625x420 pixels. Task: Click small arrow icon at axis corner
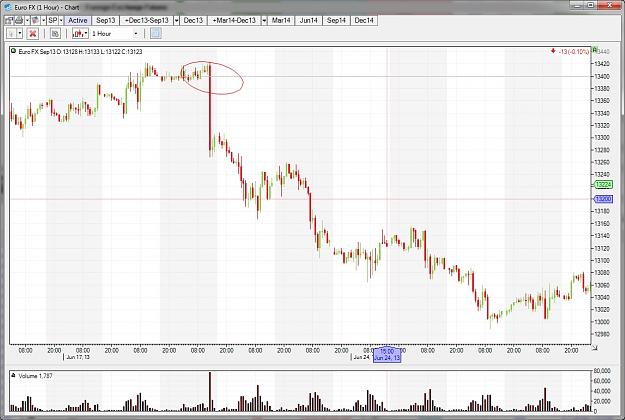(595, 348)
